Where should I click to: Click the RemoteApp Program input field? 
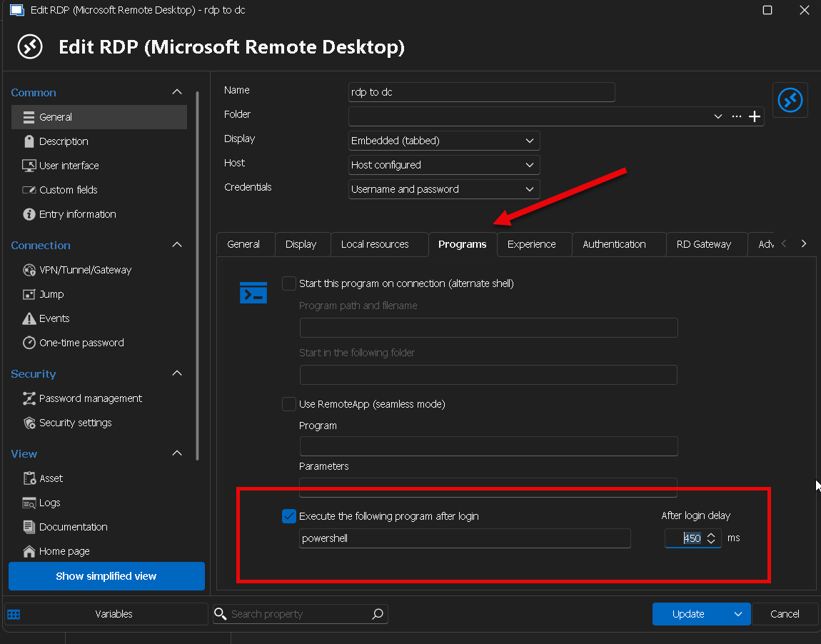488,446
